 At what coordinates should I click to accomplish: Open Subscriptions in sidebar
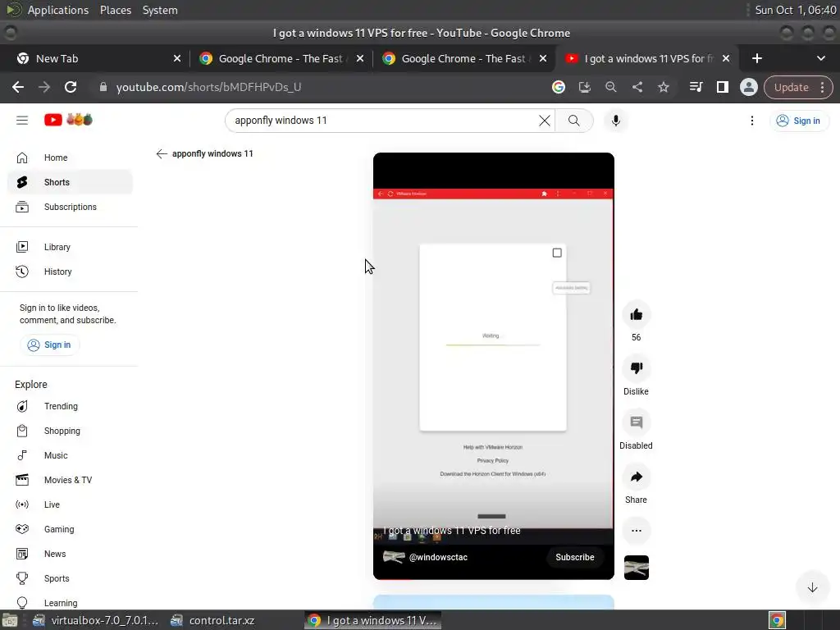pyautogui.click(x=70, y=207)
